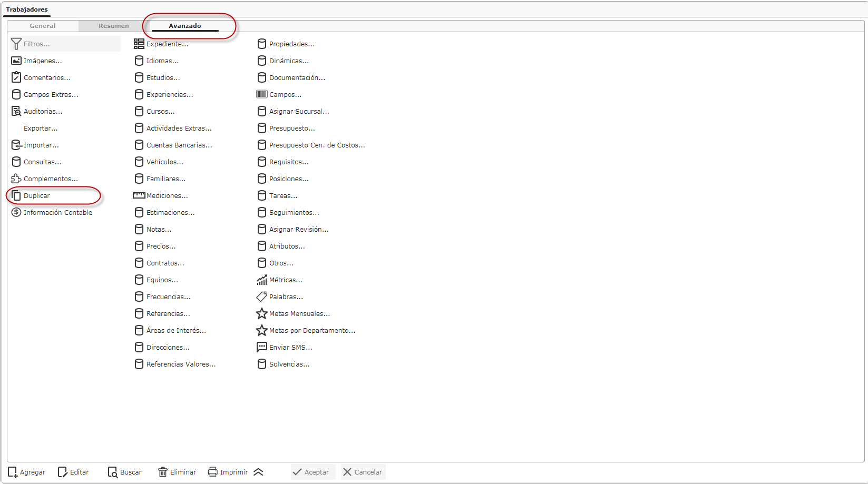Switch to the General tab
Screen dimensions: 868x484
coord(43,26)
